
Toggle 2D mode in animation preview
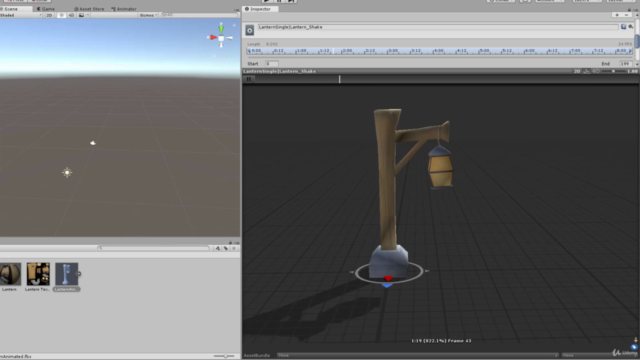pyautogui.click(x=577, y=71)
